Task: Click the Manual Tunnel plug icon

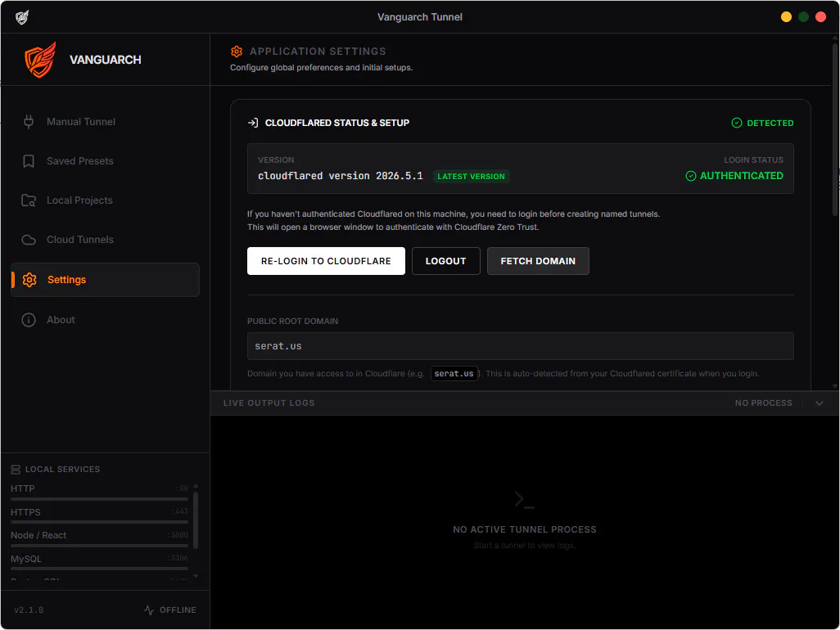Action: coord(29,122)
